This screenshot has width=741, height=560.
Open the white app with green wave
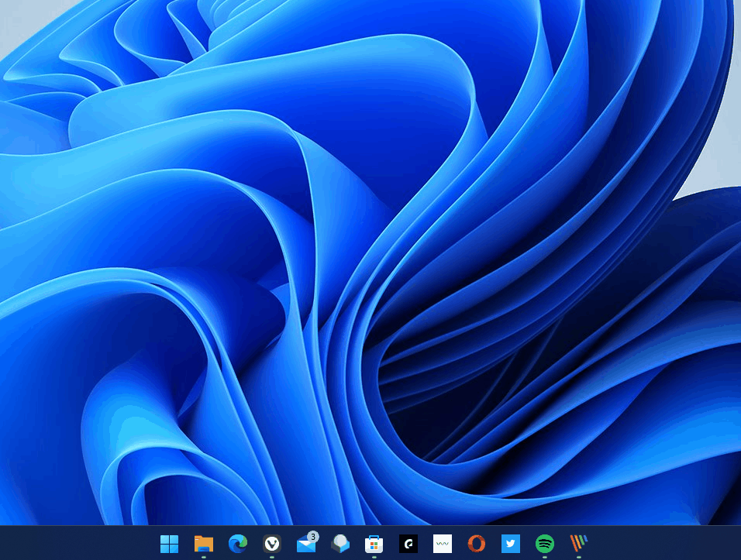[443, 544]
